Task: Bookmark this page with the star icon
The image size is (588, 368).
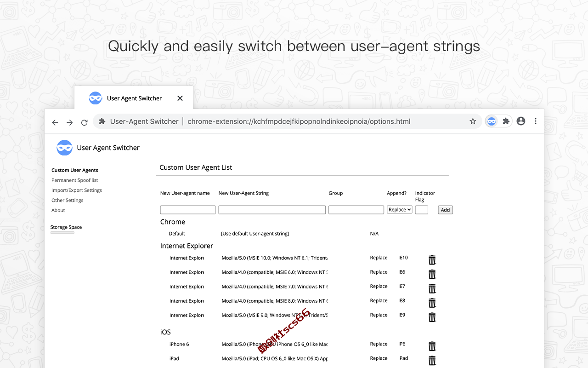Action: (473, 121)
